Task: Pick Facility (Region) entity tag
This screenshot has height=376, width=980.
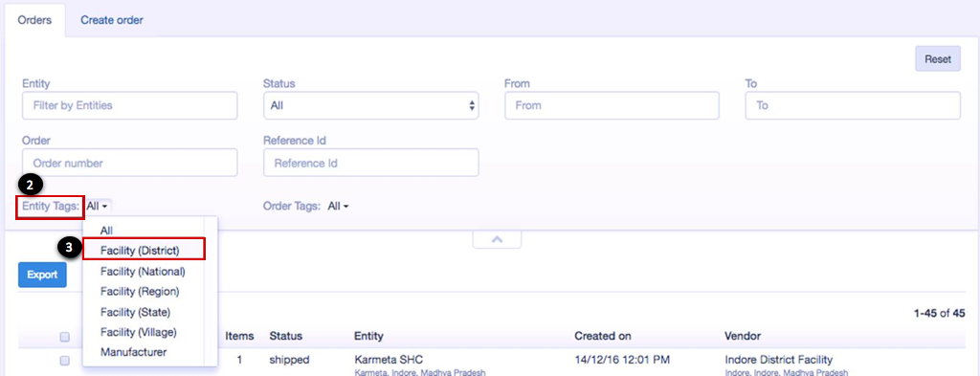Action: [x=140, y=291]
